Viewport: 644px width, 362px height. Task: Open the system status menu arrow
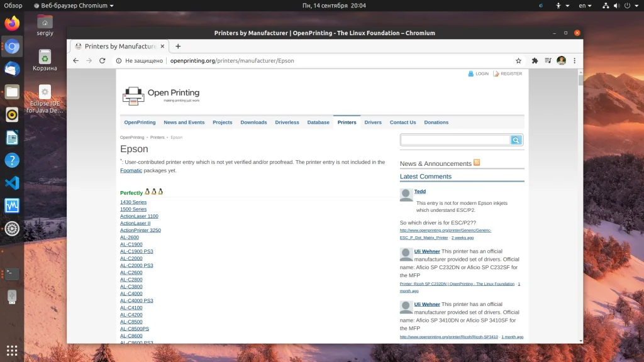tap(636, 5)
